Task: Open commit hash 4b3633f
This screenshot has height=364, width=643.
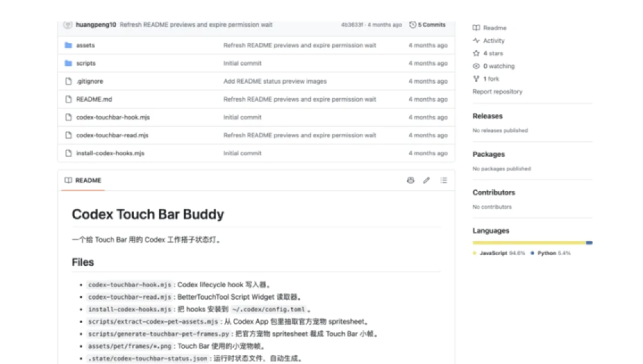Action: click(352, 24)
